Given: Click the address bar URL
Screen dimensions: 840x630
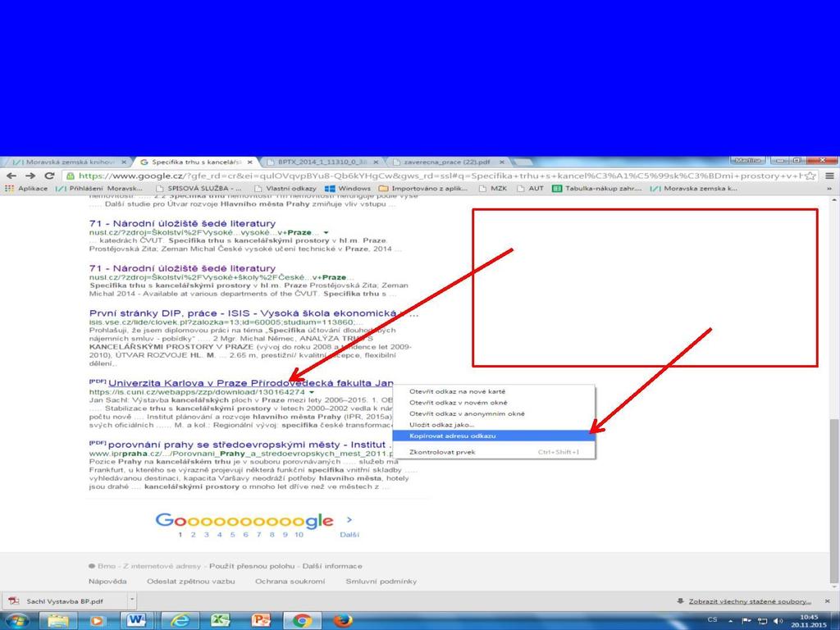Looking at the screenshot, I should (x=440, y=176).
